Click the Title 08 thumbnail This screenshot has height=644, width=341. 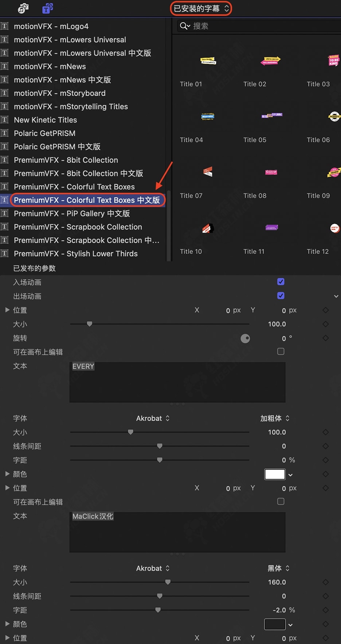(271, 172)
